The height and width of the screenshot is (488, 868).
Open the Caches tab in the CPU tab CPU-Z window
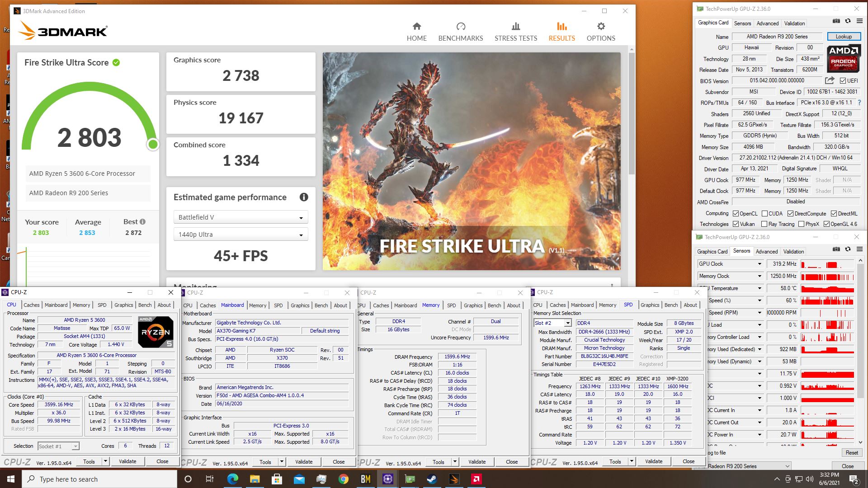pos(32,305)
